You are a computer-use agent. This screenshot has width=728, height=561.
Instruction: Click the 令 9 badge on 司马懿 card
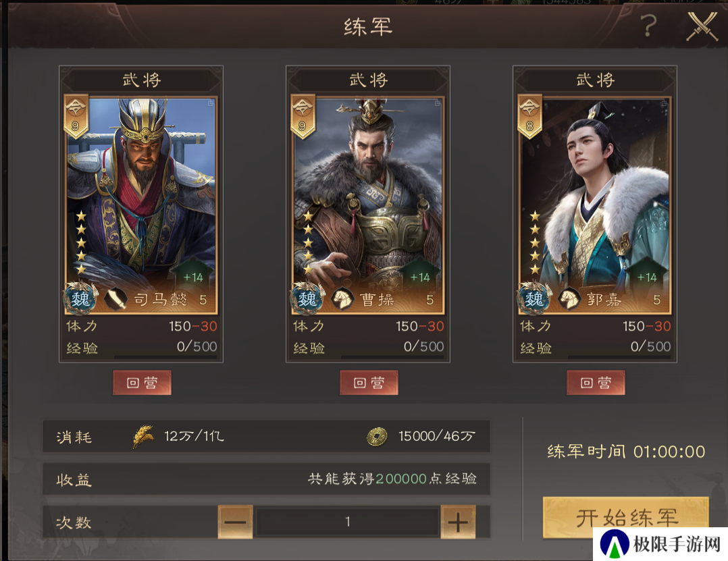click(x=75, y=116)
